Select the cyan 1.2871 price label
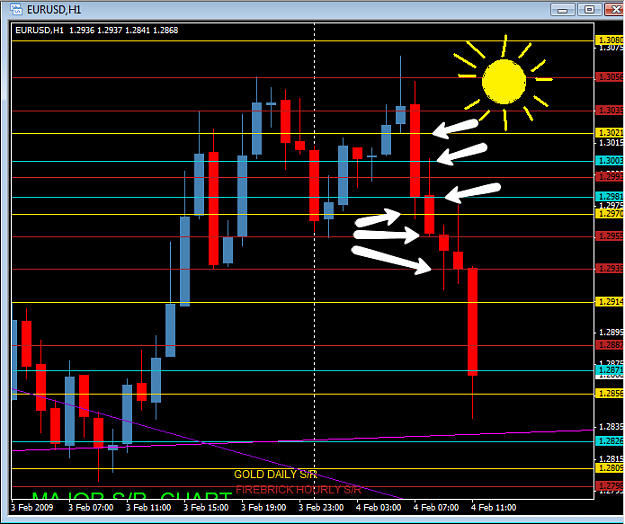 [609, 370]
